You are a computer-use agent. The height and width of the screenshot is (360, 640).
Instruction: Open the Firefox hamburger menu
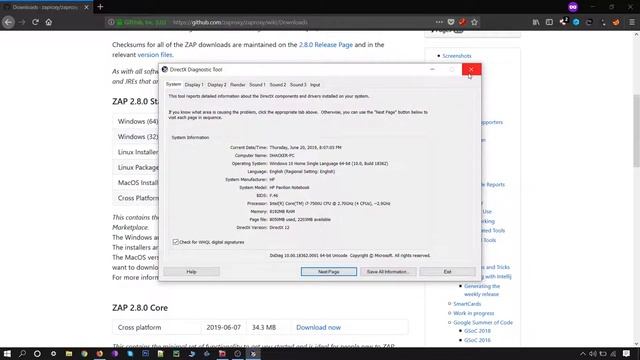(632, 22)
